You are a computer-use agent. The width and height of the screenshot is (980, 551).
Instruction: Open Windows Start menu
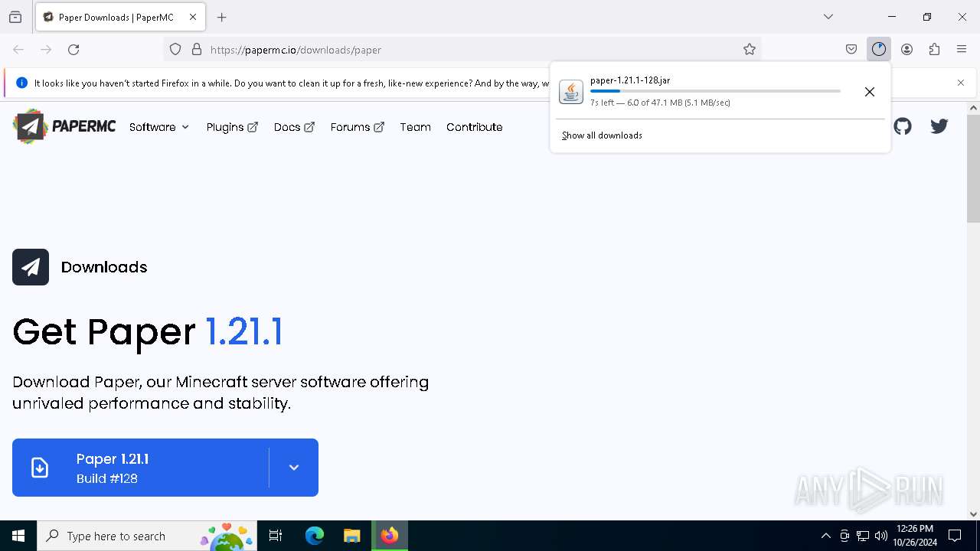[18, 536]
